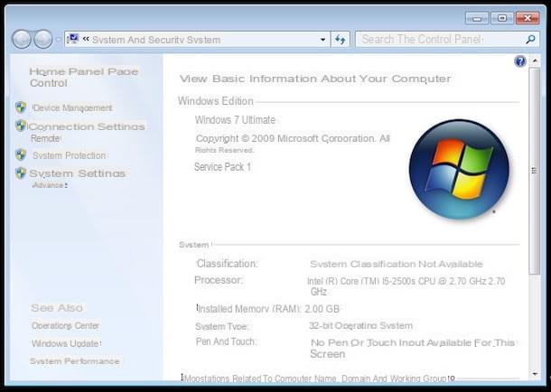This screenshot has height=392, width=551.
Task: Open the Device Management link
Action: [72, 107]
